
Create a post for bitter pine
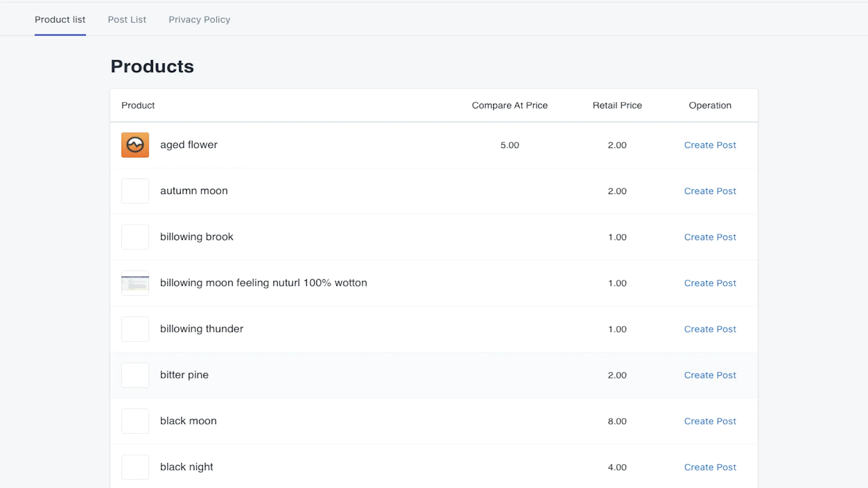click(710, 375)
